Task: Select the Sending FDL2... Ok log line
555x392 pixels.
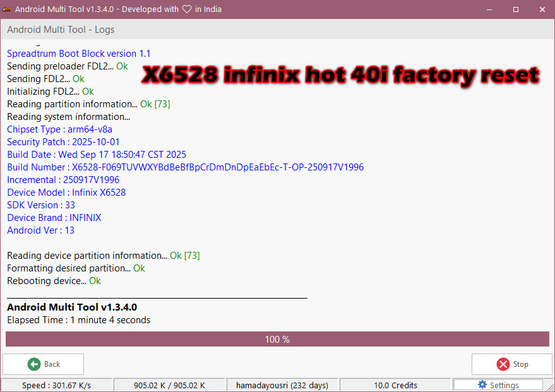Action: (x=45, y=79)
